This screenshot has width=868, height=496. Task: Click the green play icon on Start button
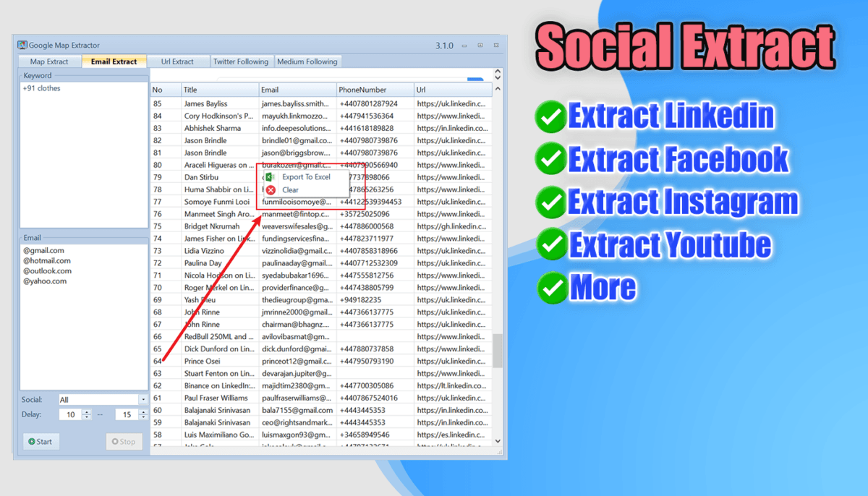tap(32, 441)
